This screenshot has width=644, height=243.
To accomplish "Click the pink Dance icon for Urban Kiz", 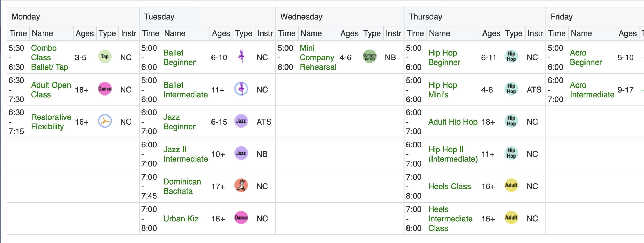I will (x=241, y=218).
